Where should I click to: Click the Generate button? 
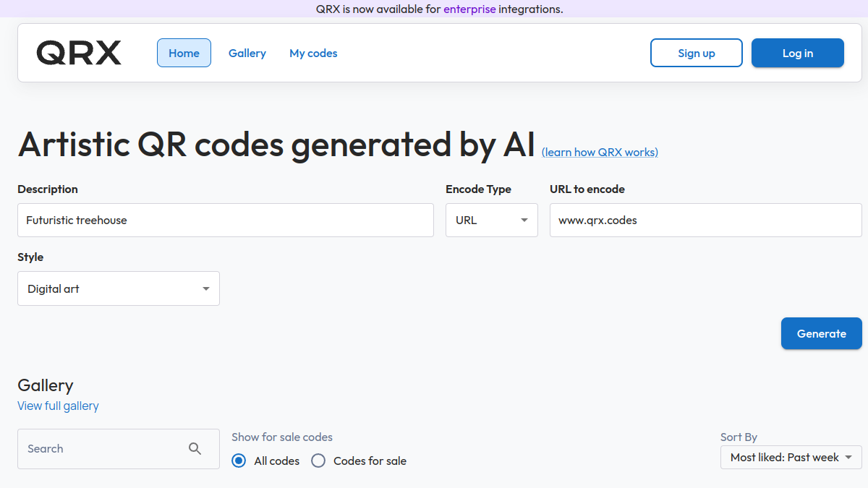[822, 333]
